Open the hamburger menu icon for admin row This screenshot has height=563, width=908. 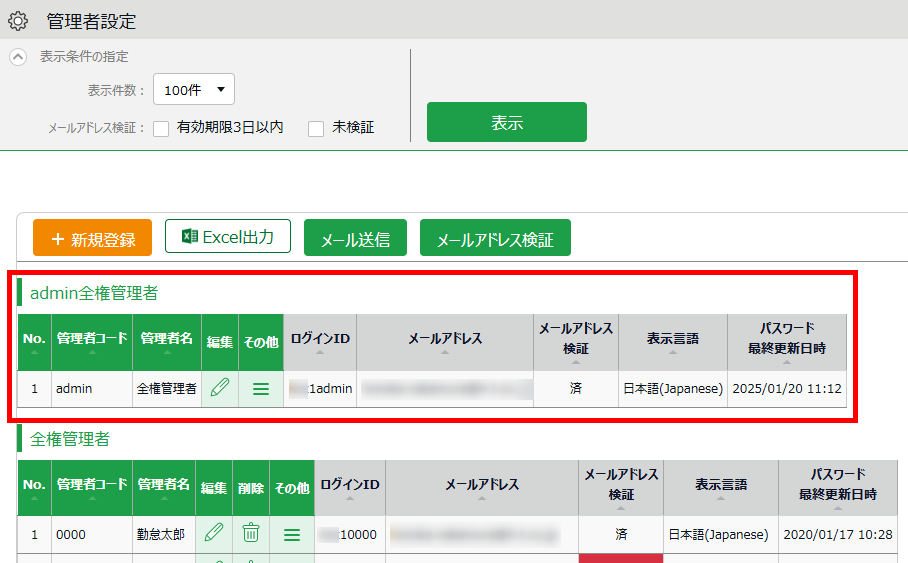click(261, 388)
